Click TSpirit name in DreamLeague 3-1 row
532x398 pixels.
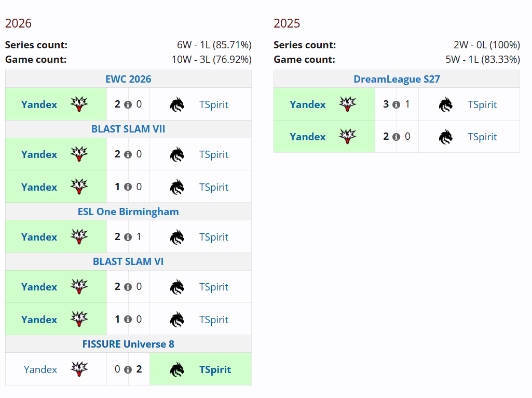(x=482, y=104)
